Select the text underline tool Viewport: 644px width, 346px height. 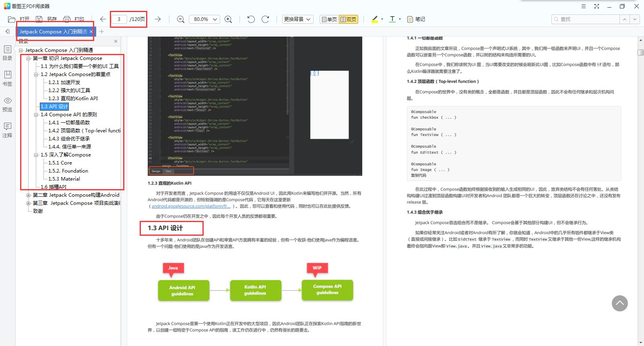[x=392, y=19]
